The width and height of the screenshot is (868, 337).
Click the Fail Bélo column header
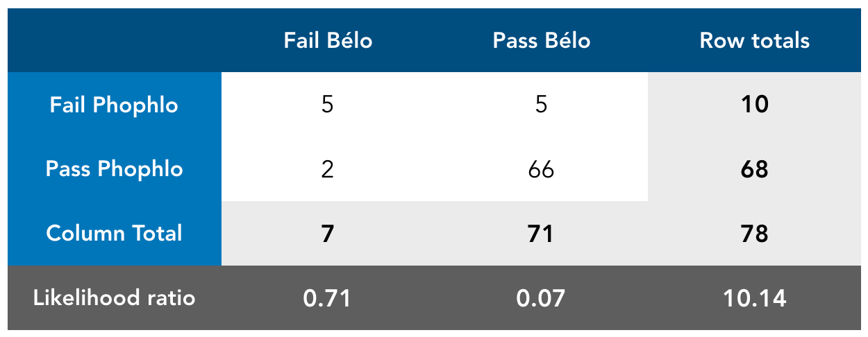point(328,40)
